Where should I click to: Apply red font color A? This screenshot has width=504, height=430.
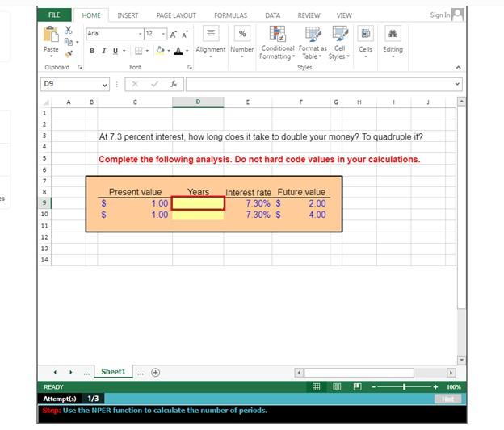178,51
